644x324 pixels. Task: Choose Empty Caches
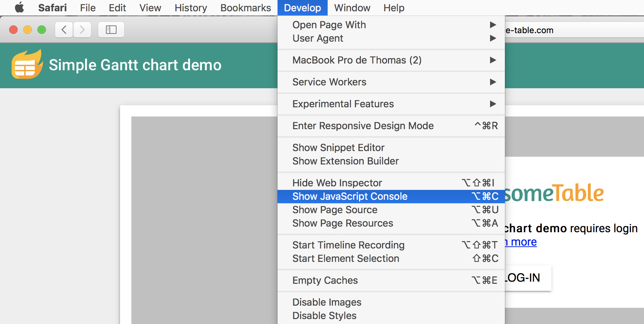(x=391, y=280)
